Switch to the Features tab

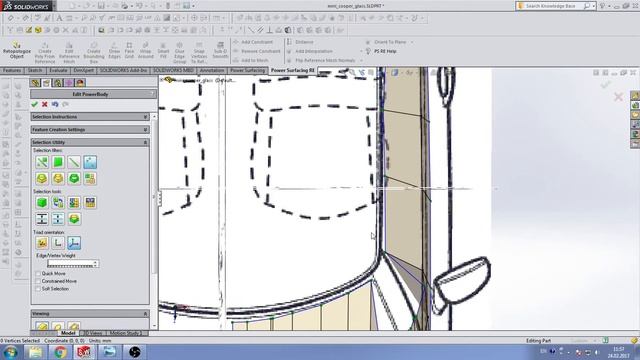[12, 71]
